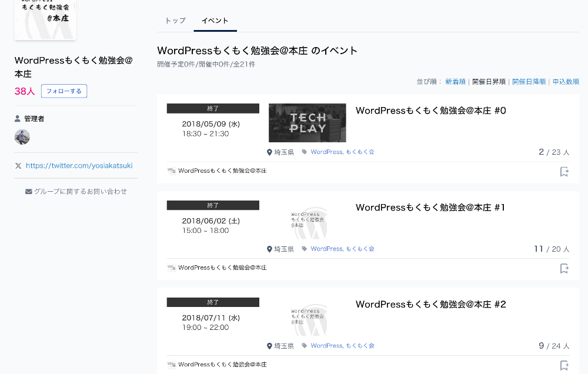
Task: Click the administrator avatar photo
Action: (22, 137)
